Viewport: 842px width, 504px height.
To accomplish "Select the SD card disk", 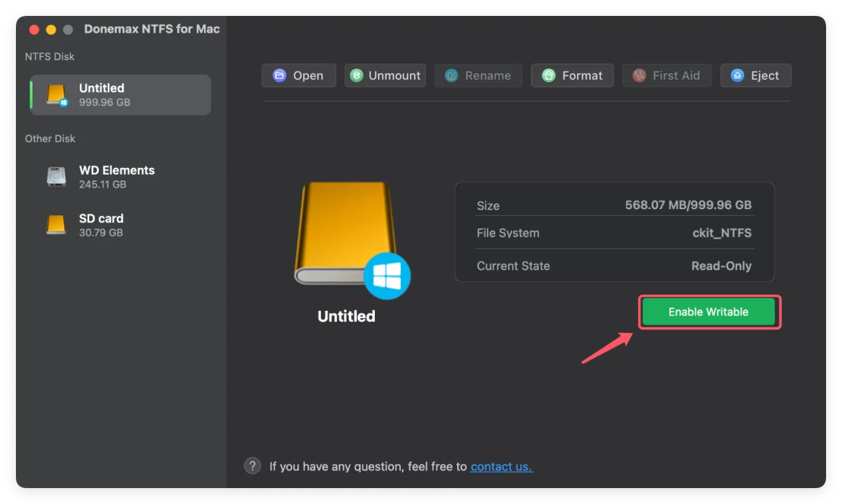I will 120,225.
